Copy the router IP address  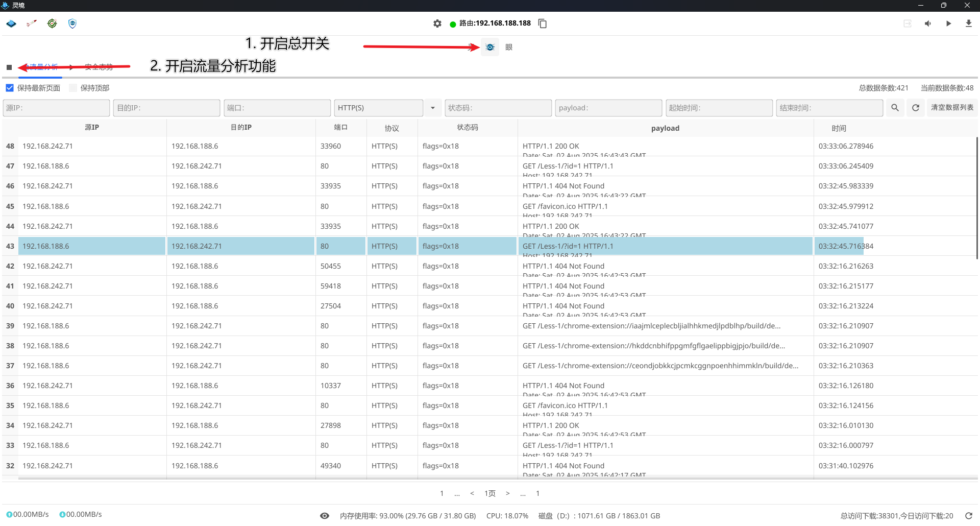coord(543,23)
